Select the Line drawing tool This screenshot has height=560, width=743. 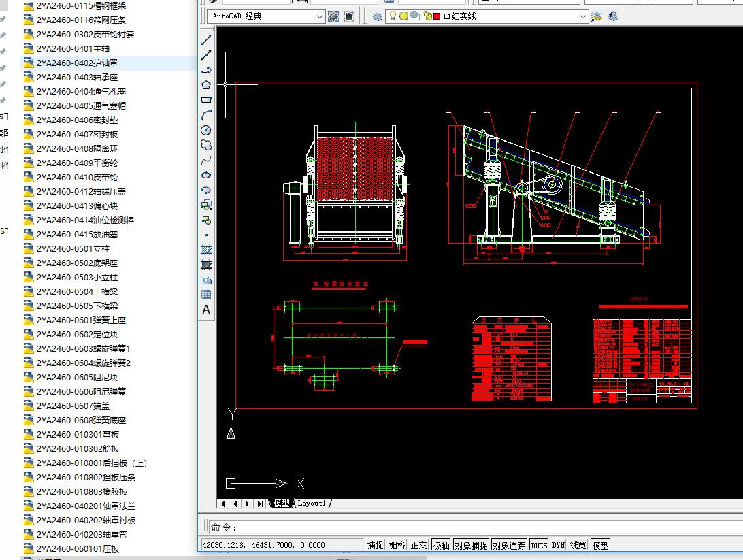pos(206,41)
